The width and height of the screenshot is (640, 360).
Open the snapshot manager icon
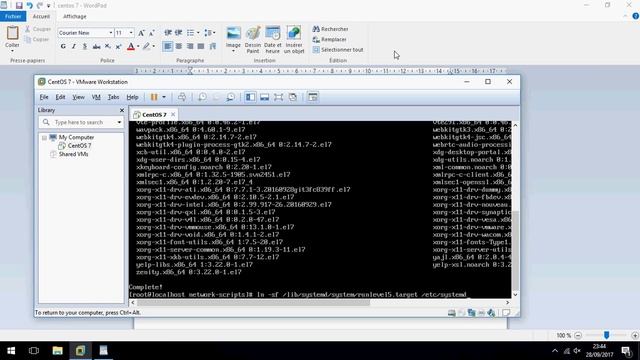231,97
